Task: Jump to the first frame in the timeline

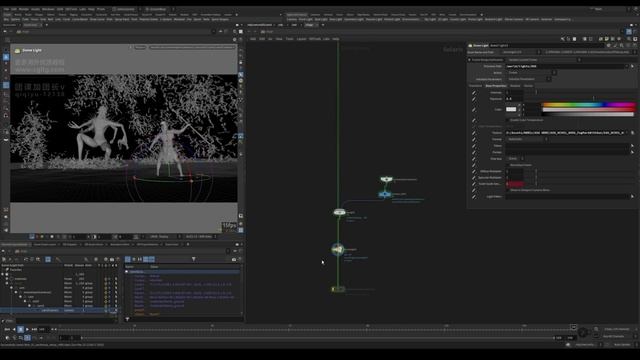Action: (7, 329)
